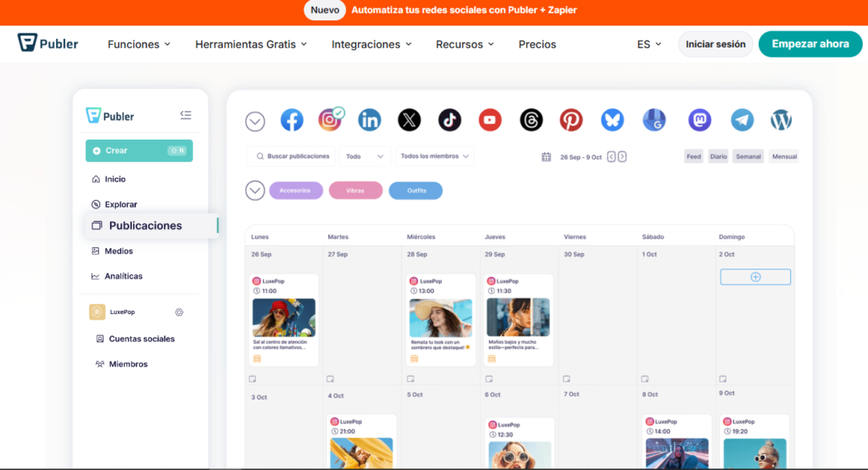Screen dimensions: 868x470
Task: Collapse the sidebar with the menu icon
Action: point(186,115)
